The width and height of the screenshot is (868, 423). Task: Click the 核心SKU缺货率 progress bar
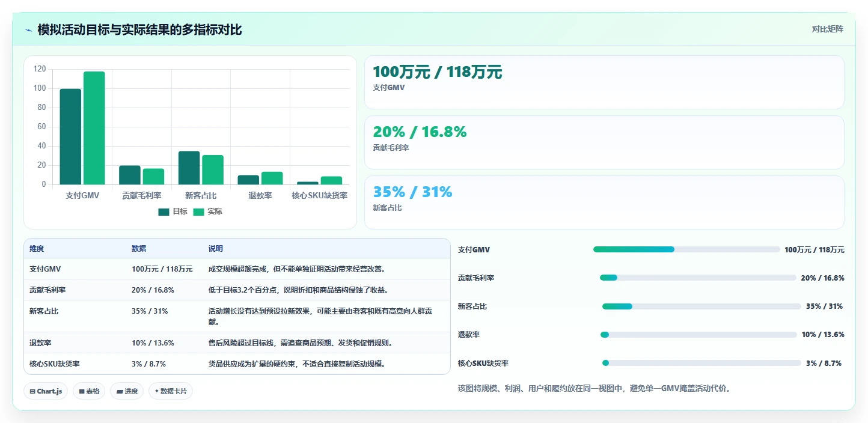click(x=701, y=363)
